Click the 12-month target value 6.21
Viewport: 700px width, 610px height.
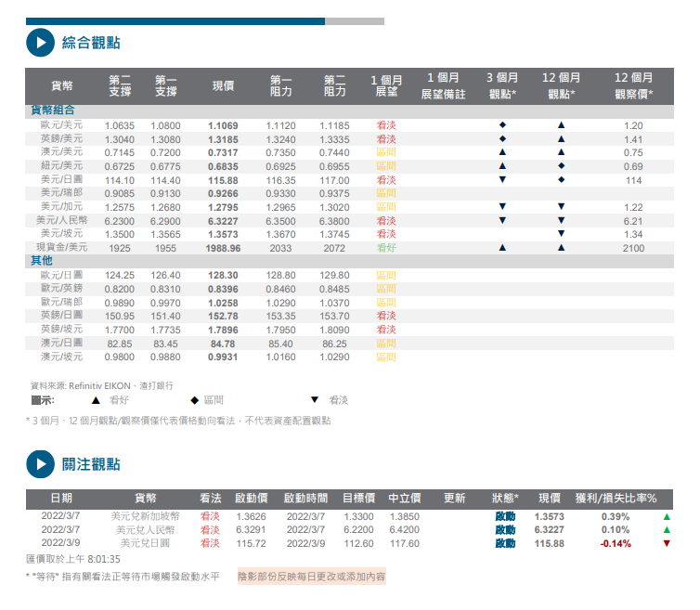[633, 222]
